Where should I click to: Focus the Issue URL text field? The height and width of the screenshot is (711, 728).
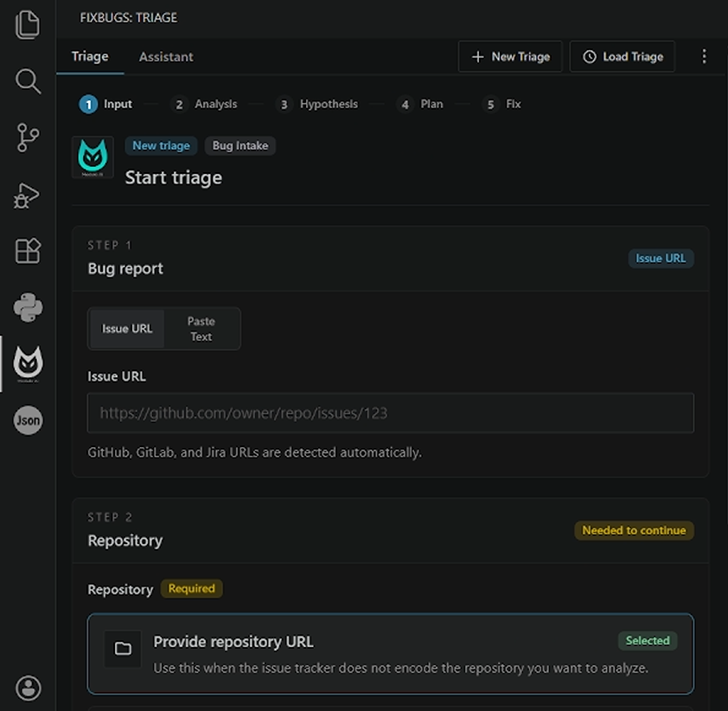pos(391,413)
